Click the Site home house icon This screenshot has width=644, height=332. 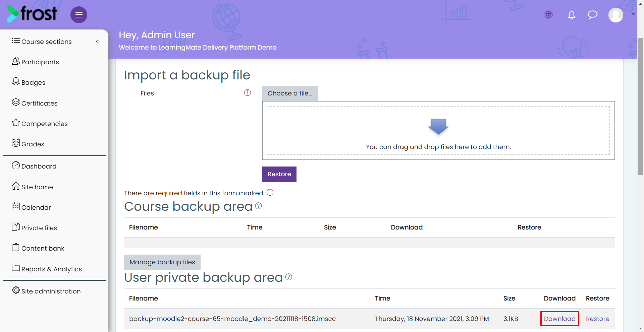coord(16,186)
